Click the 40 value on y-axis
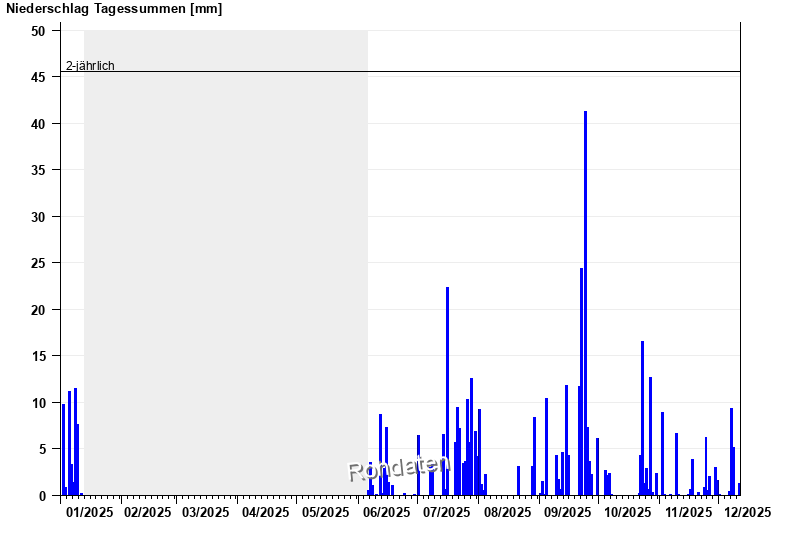Image resolution: width=800 pixels, height=550 pixels. pos(38,124)
